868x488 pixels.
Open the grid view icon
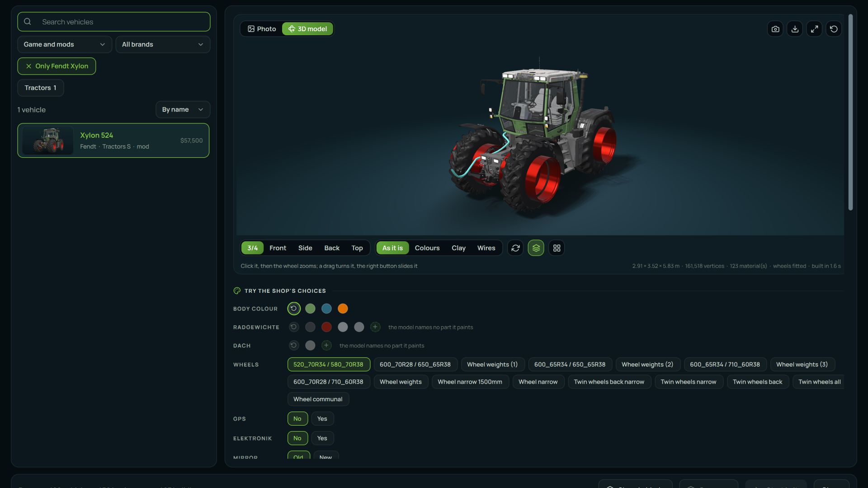(x=557, y=248)
